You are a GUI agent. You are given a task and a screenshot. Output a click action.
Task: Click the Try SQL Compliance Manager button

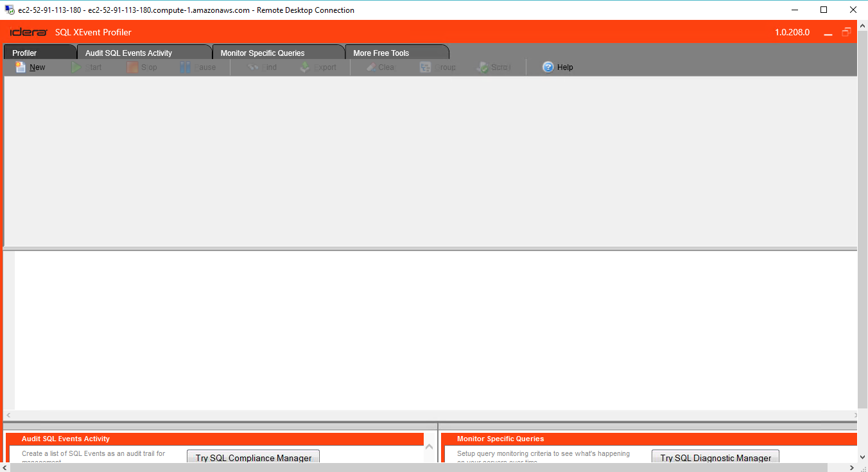click(254, 458)
